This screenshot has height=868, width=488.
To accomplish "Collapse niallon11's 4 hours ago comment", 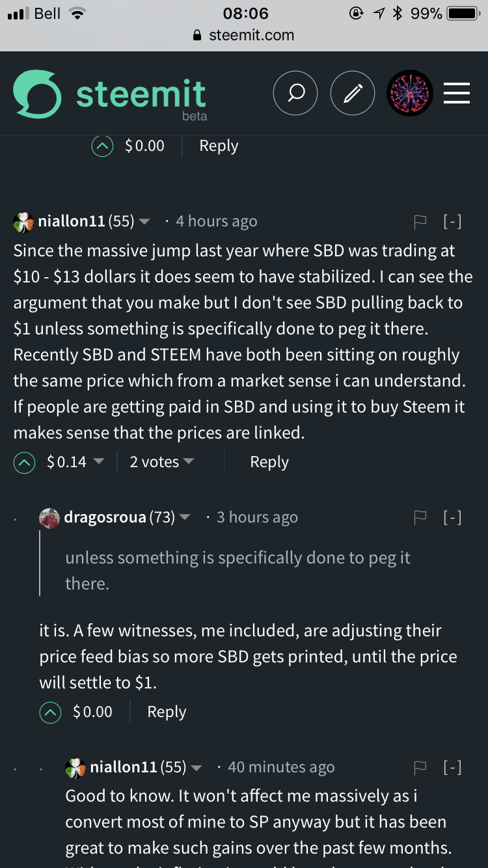I will point(452,222).
